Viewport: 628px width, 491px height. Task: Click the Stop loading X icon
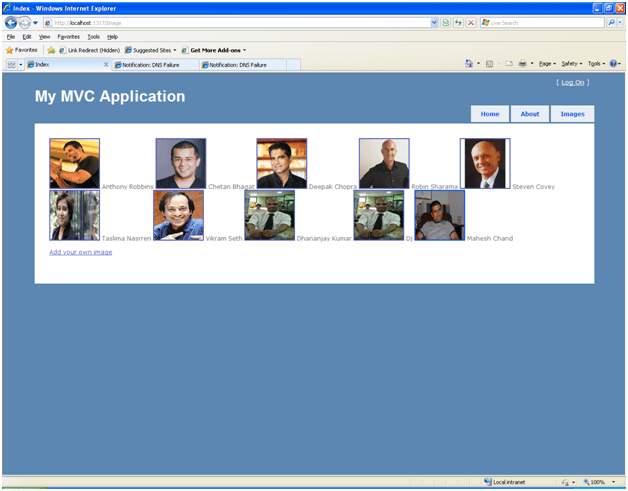tap(471, 22)
